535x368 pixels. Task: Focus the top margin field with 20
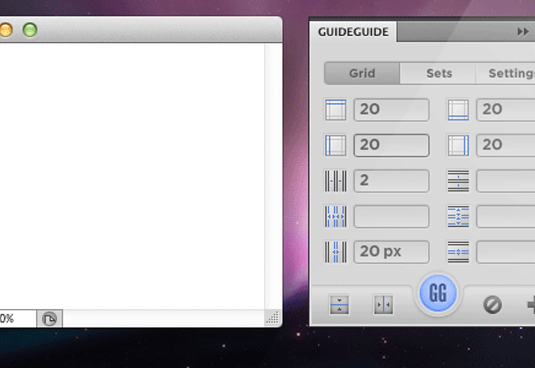(391, 109)
